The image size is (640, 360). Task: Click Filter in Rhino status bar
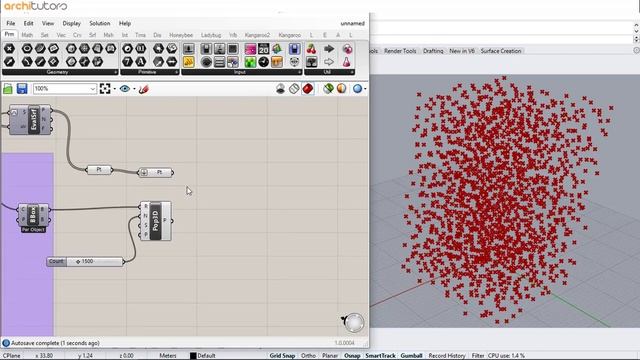478,356
